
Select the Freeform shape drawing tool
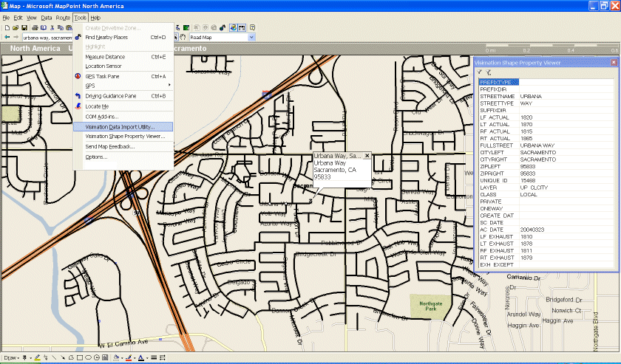[x=71, y=357]
